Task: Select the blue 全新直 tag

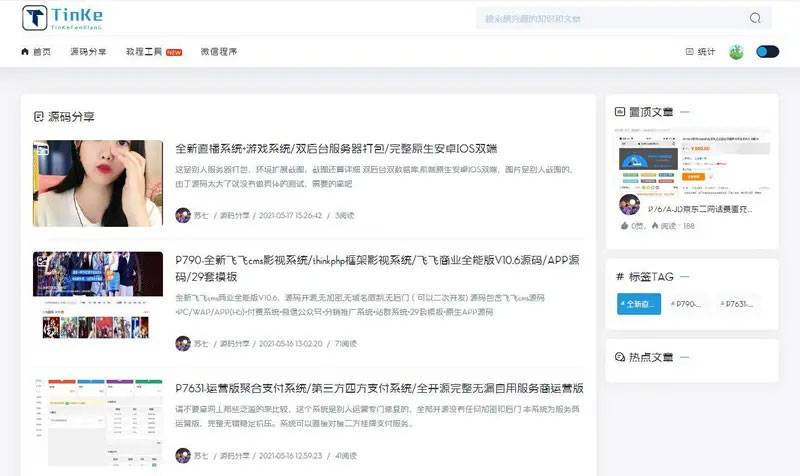Action: 639,304
